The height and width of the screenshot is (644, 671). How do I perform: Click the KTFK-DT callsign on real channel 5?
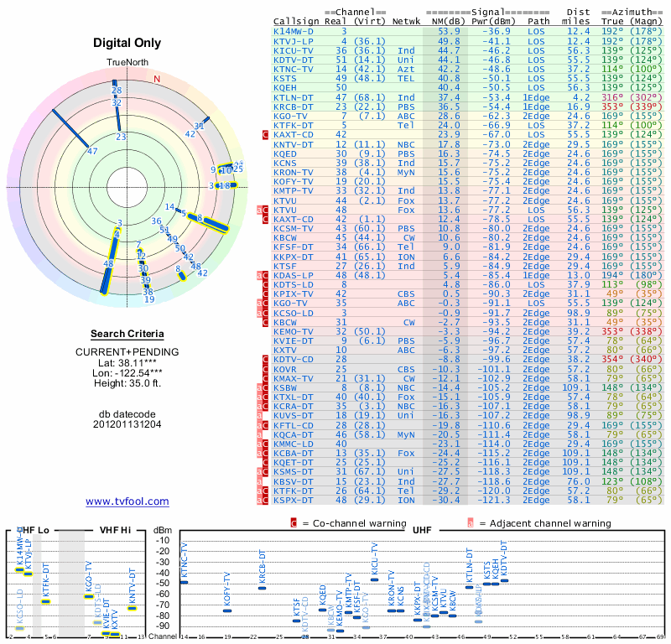click(294, 126)
